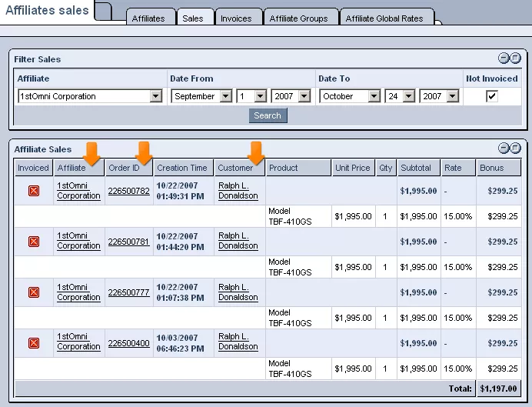Image resolution: width=532 pixels, height=407 pixels.
Task: Sort by the Order ID column header
Action: tap(129, 168)
